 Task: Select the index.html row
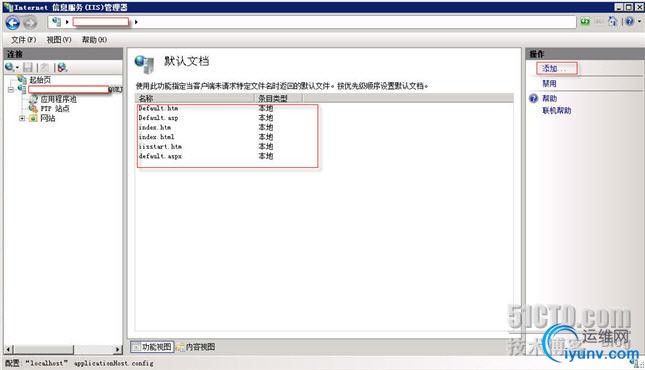point(156,137)
